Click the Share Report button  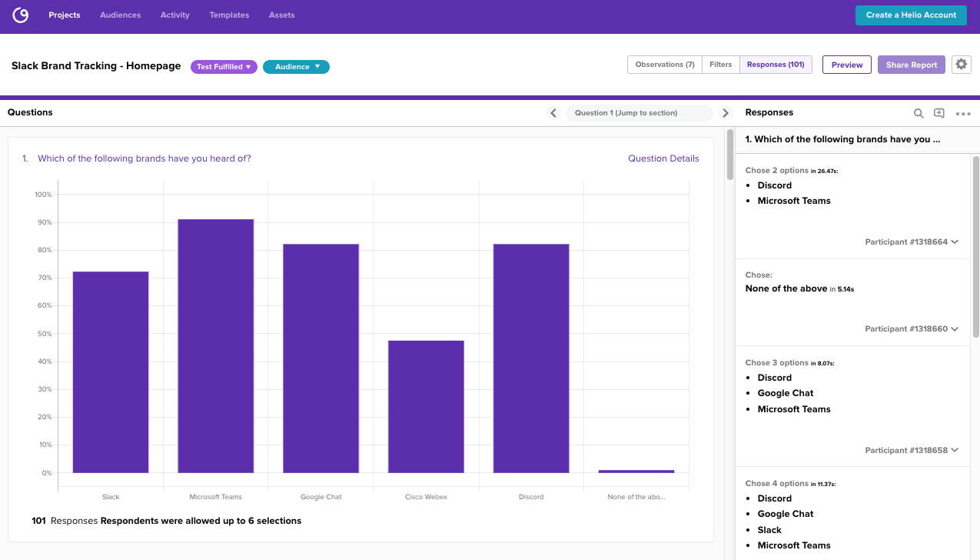pos(912,65)
